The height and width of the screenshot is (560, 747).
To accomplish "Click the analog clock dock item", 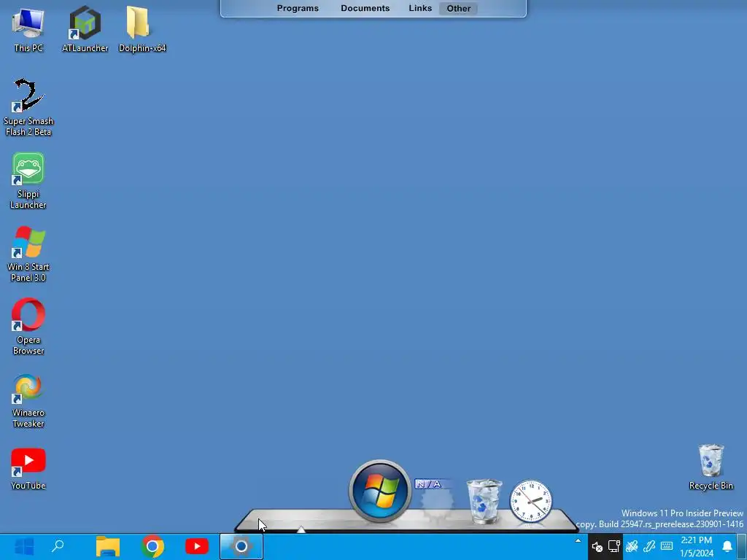I will point(531,501).
